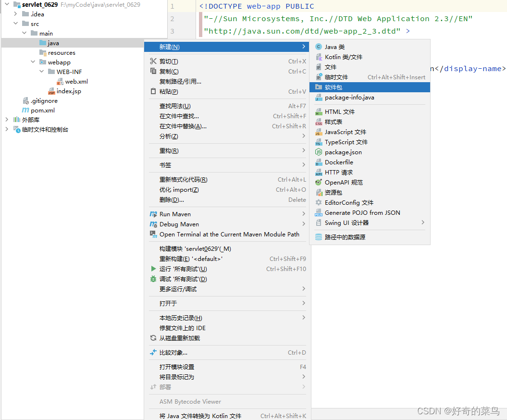Viewport: 507px width, 420px height.
Task: Create a new HTTP 请求
Action: (336, 172)
